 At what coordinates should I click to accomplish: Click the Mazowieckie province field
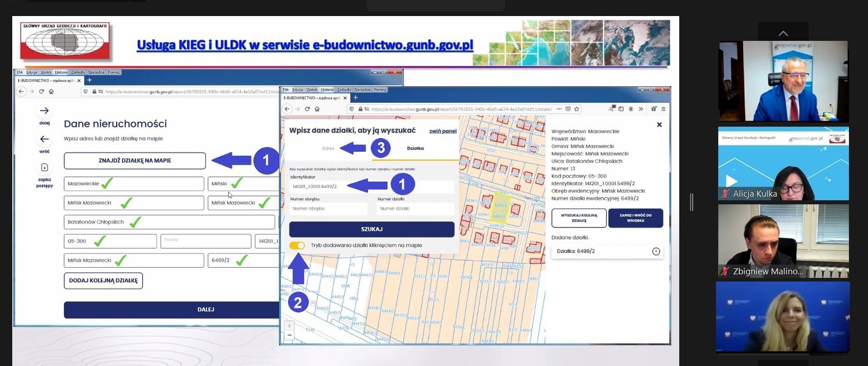coord(134,184)
